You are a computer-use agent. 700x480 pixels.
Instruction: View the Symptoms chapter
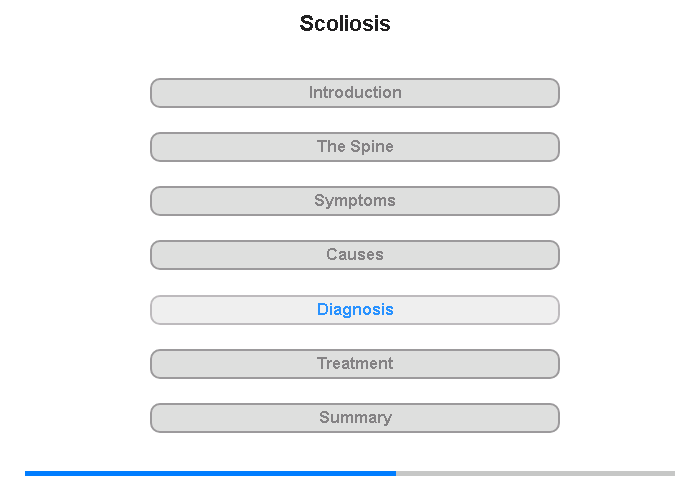355,201
